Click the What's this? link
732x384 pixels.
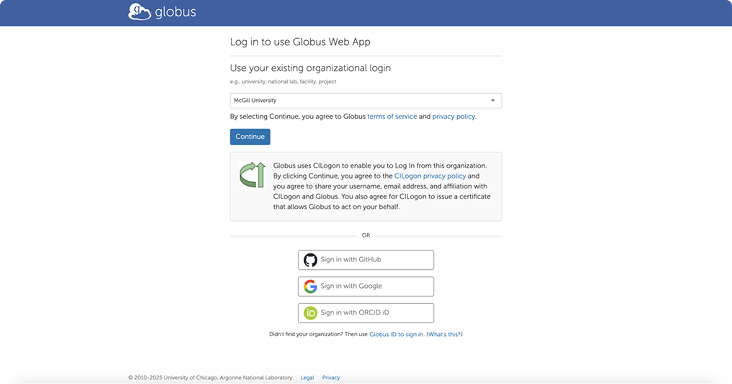point(444,335)
